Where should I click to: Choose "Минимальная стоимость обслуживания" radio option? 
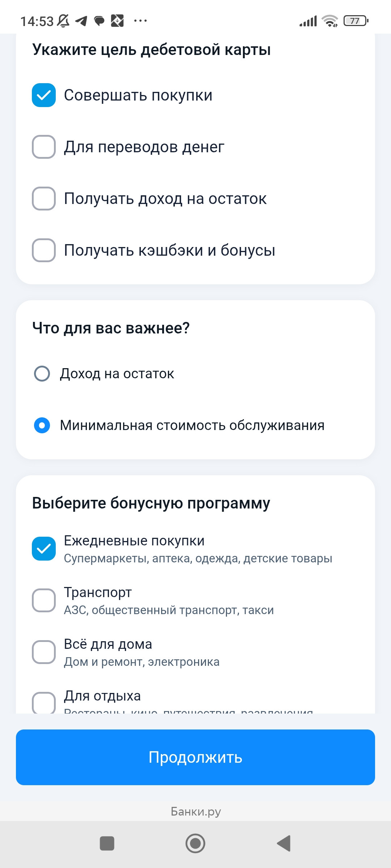point(42,425)
